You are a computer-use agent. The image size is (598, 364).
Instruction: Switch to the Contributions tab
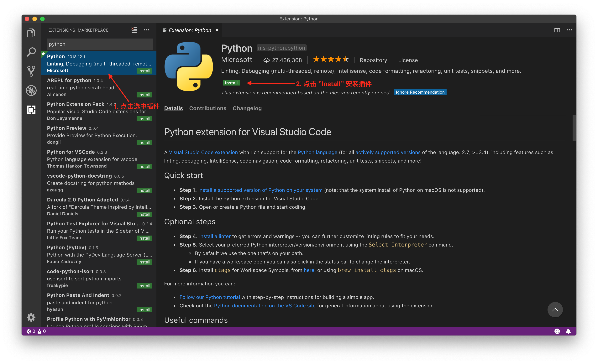207,108
